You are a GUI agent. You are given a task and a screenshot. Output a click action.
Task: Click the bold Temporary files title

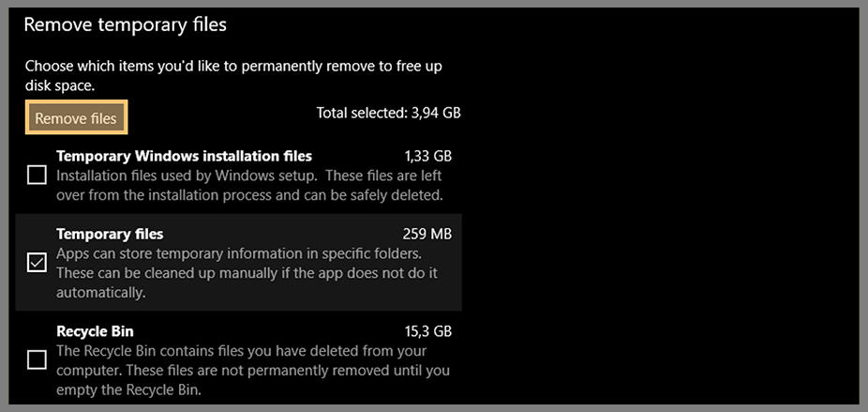[x=110, y=234]
